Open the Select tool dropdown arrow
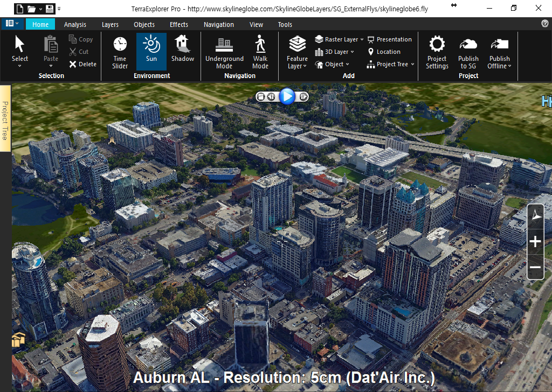Screen dimensions: 552x392 [x=20, y=66]
